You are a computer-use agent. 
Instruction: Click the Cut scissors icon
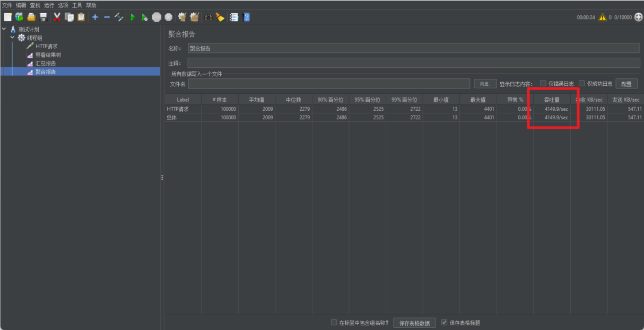pos(57,17)
